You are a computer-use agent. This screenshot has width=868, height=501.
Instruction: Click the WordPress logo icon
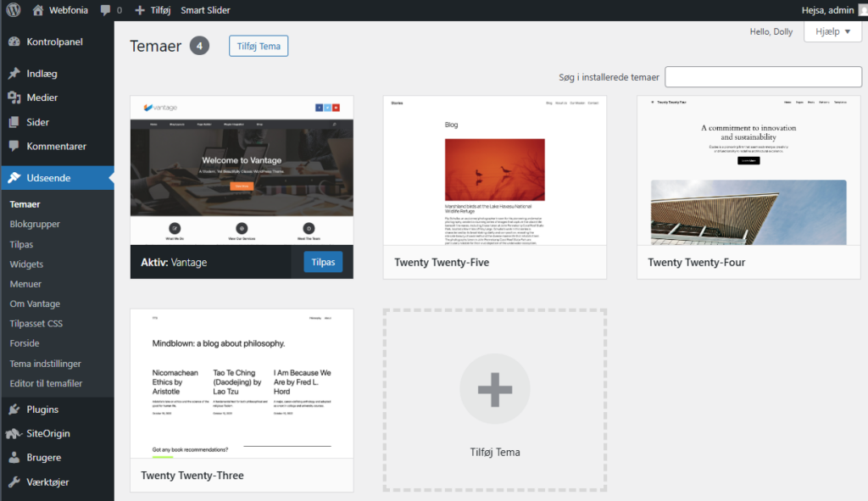click(x=14, y=10)
